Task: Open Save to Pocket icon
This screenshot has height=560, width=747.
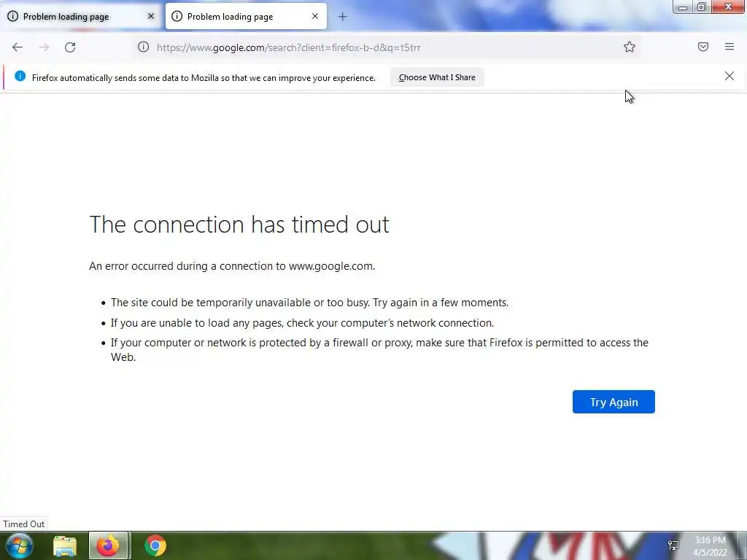Action: 703,47
